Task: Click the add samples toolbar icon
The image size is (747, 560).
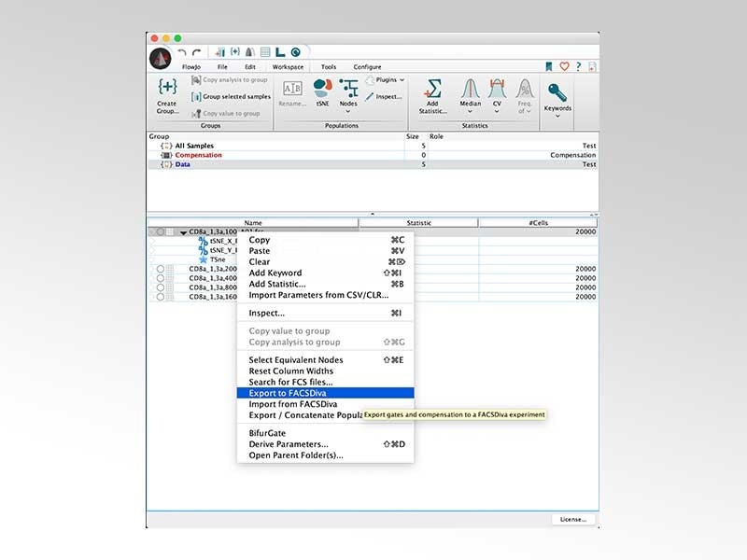Action: [x=219, y=52]
